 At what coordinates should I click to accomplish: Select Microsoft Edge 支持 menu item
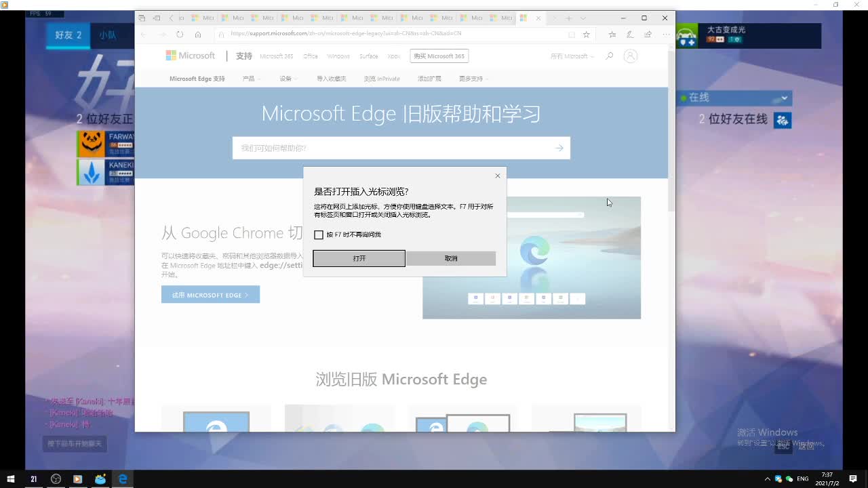(197, 79)
